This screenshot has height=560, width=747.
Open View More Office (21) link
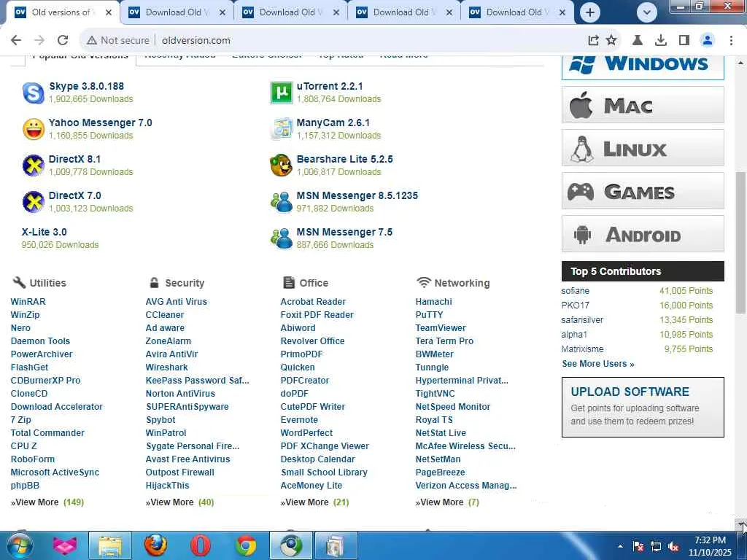pos(314,502)
